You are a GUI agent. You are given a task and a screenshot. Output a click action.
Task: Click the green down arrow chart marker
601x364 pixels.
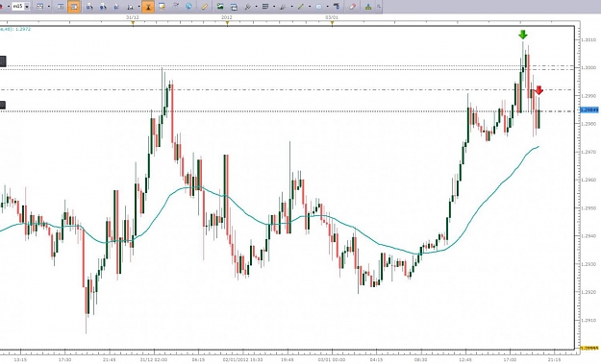pos(523,35)
